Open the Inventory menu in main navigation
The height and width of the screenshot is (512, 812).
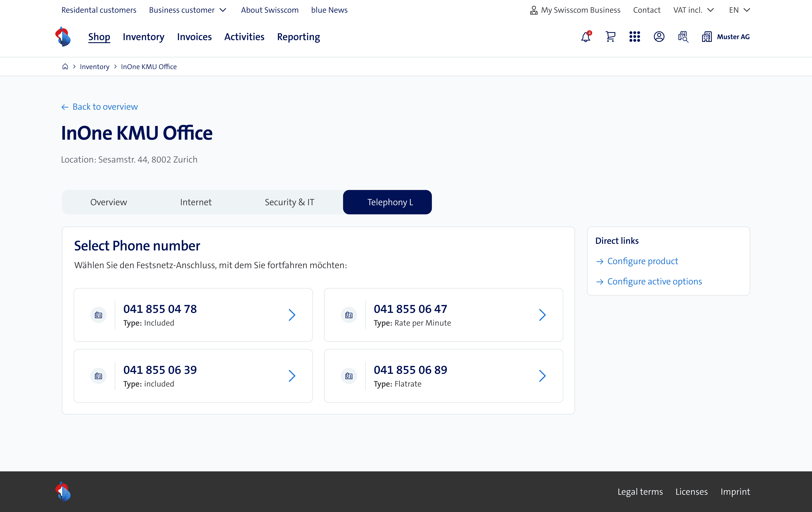click(144, 37)
